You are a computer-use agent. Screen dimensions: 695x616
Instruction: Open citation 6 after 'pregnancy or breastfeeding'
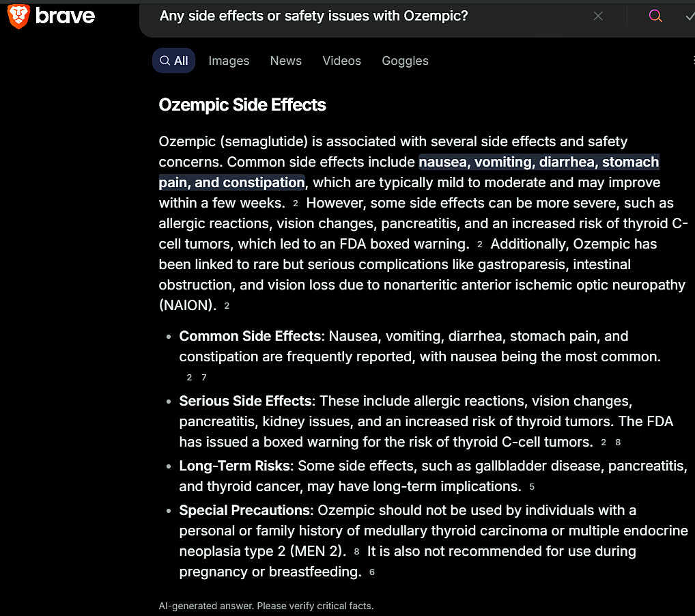pyautogui.click(x=372, y=572)
